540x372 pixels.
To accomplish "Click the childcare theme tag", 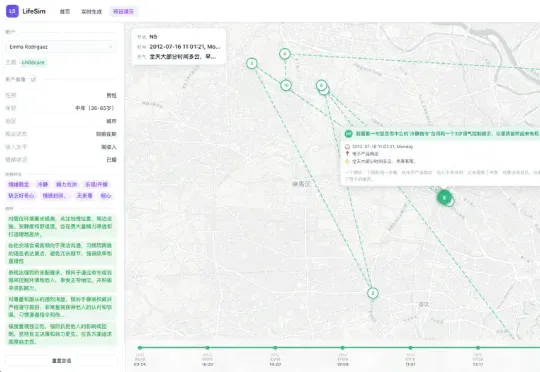I will tap(33, 62).
